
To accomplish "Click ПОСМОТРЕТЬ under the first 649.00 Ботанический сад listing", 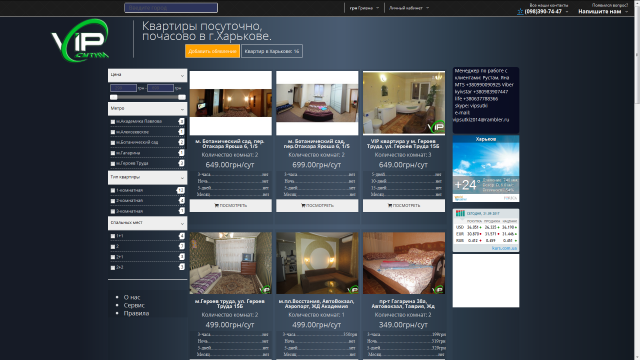I will 231,206.
